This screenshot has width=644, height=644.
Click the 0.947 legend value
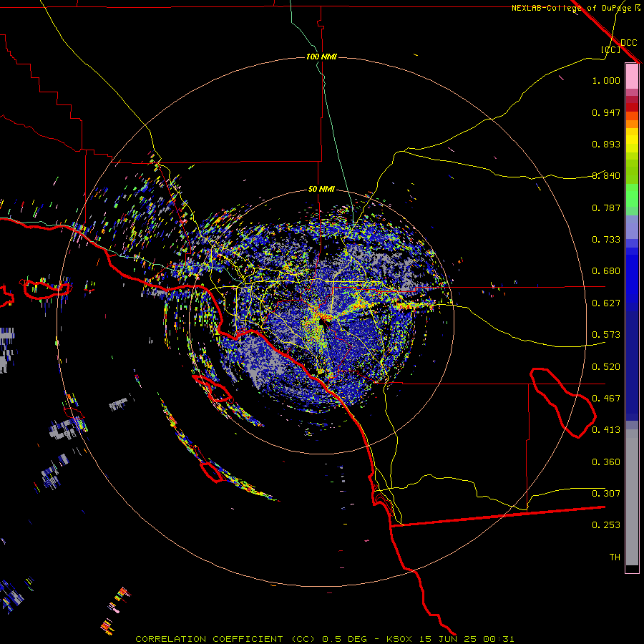pyautogui.click(x=606, y=112)
